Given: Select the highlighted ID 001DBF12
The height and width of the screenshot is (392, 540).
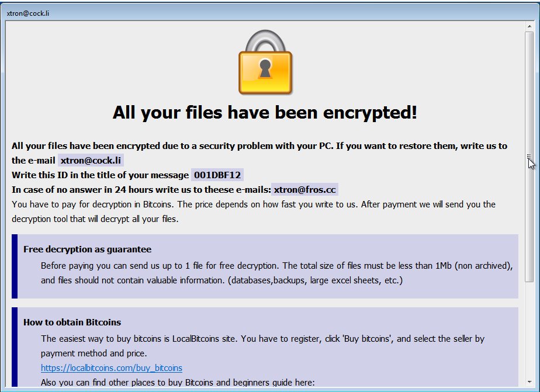Looking at the screenshot, I should tap(217, 175).
